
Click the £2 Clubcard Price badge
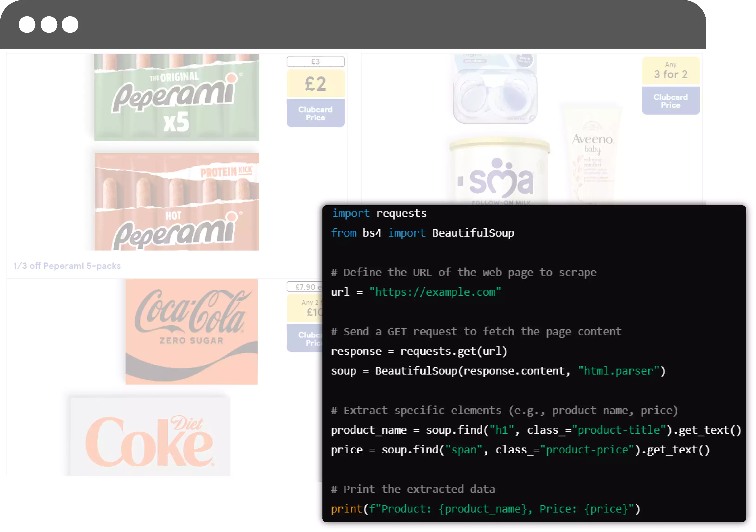pos(315,98)
